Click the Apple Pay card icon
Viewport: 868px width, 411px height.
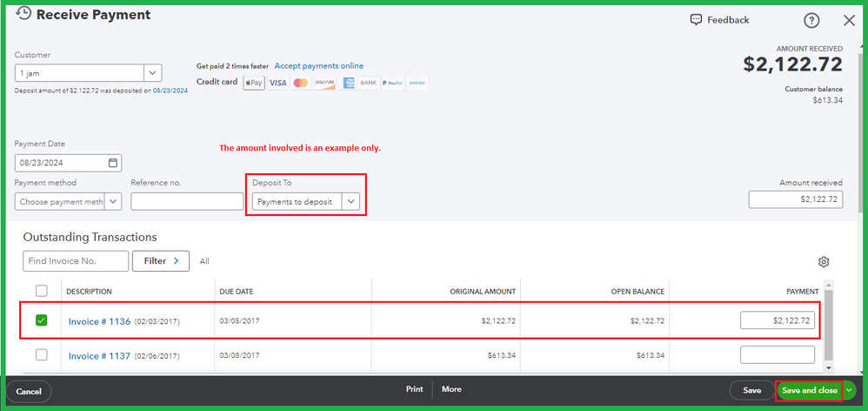pos(254,83)
